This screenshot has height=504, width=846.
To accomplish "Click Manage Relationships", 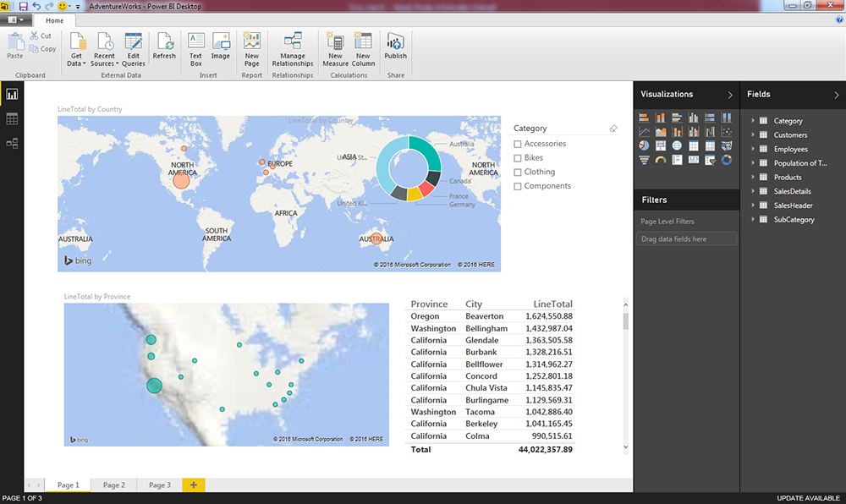I will [x=293, y=50].
